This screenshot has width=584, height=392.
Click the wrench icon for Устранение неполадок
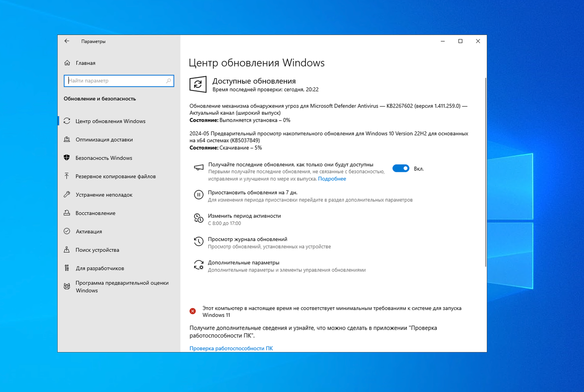coord(67,194)
